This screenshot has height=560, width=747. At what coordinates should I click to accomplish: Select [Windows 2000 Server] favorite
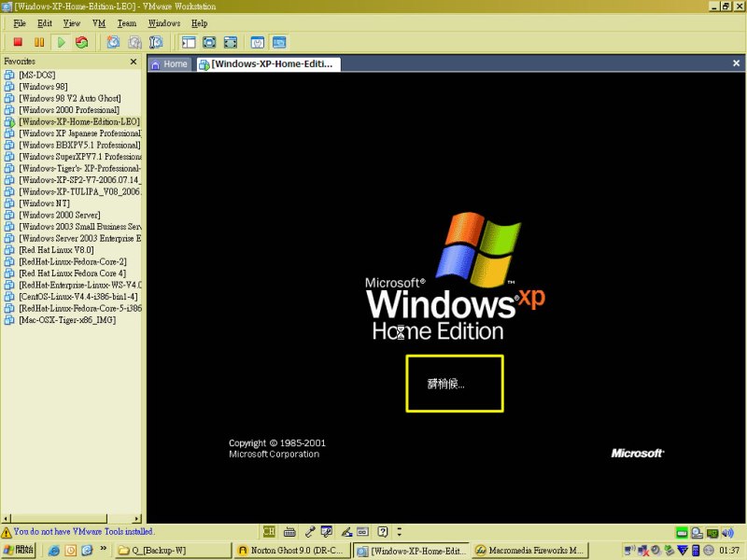pyautogui.click(x=60, y=215)
